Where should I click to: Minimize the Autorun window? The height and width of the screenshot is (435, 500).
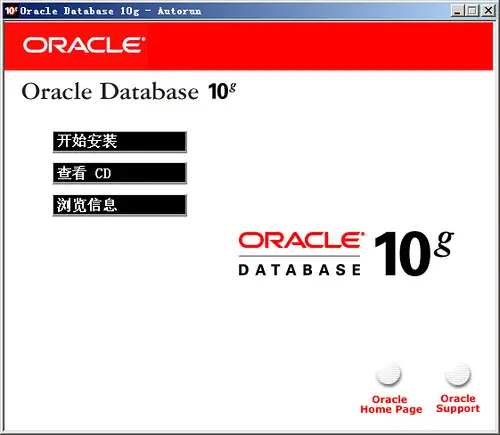tap(458, 11)
